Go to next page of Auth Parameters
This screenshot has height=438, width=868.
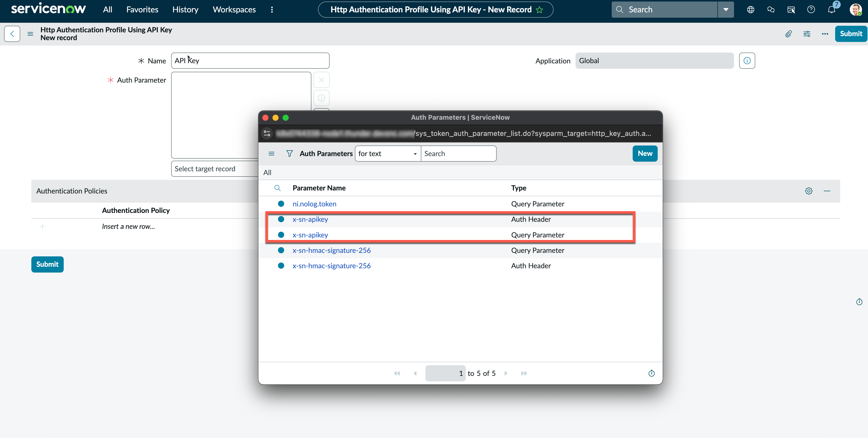click(506, 373)
